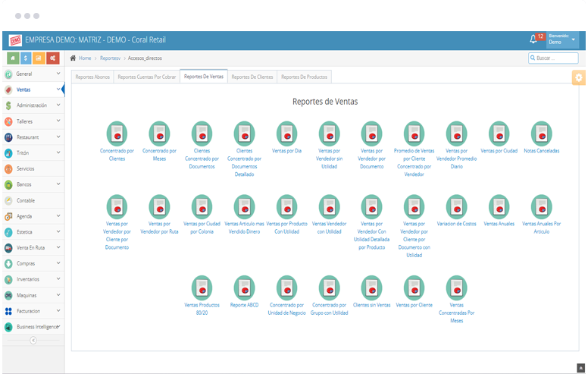The height and width of the screenshot is (374, 588).
Task: Expand the Administración sidebar menu
Action: point(33,105)
